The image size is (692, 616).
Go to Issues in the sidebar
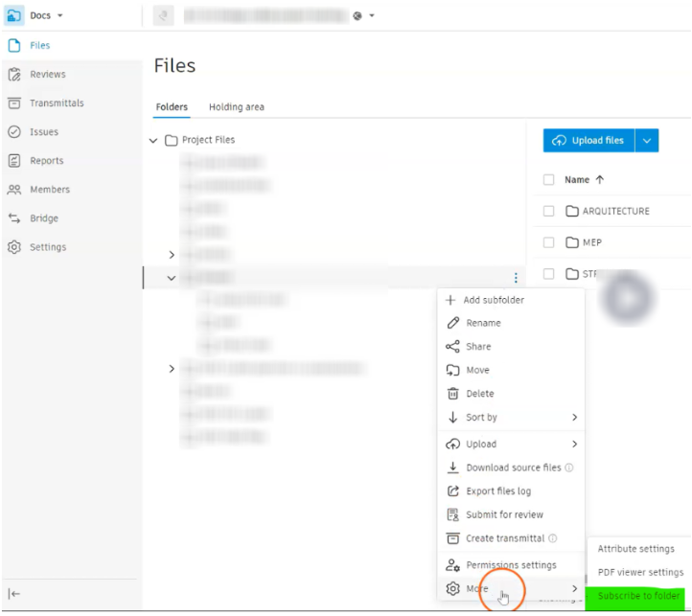pyautogui.click(x=44, y=132)
